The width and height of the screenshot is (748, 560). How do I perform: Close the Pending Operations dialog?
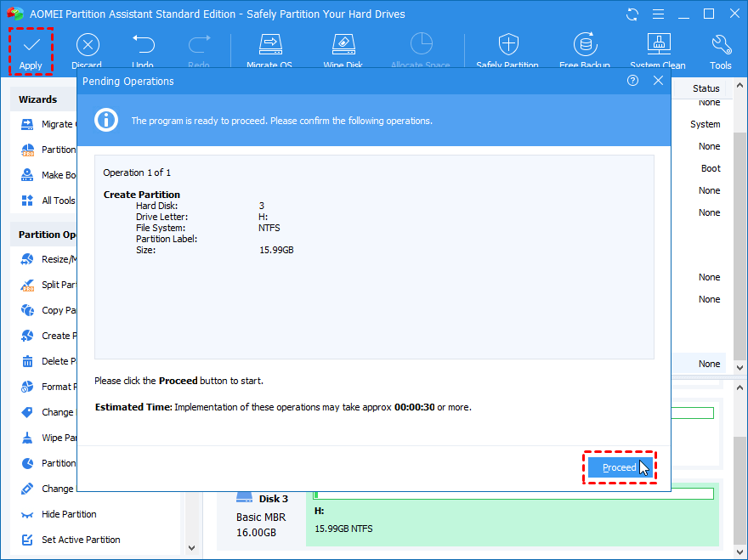pos(658,81)
